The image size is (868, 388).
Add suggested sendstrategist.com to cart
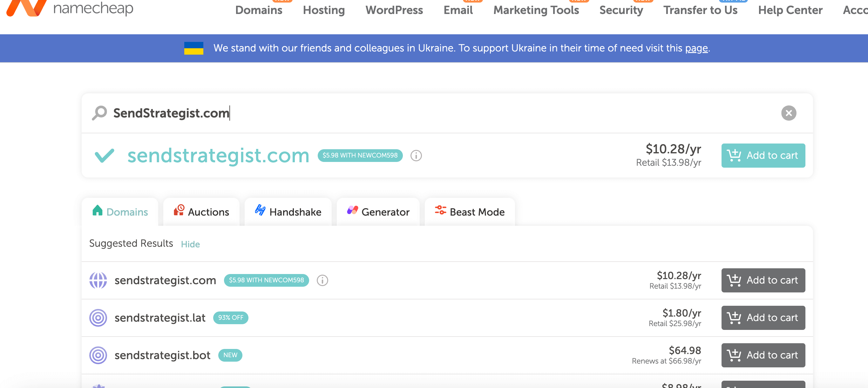pyautogui.click(x=763, y=280)
